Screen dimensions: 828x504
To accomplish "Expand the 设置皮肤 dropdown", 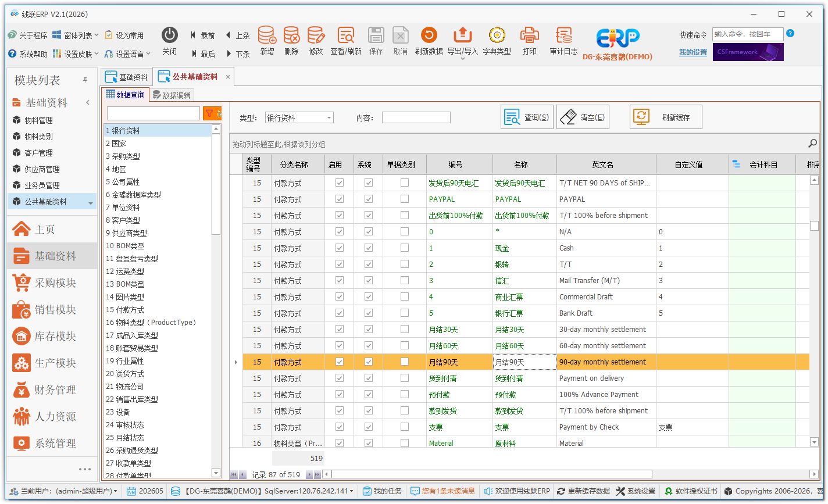I will point(97,54).
